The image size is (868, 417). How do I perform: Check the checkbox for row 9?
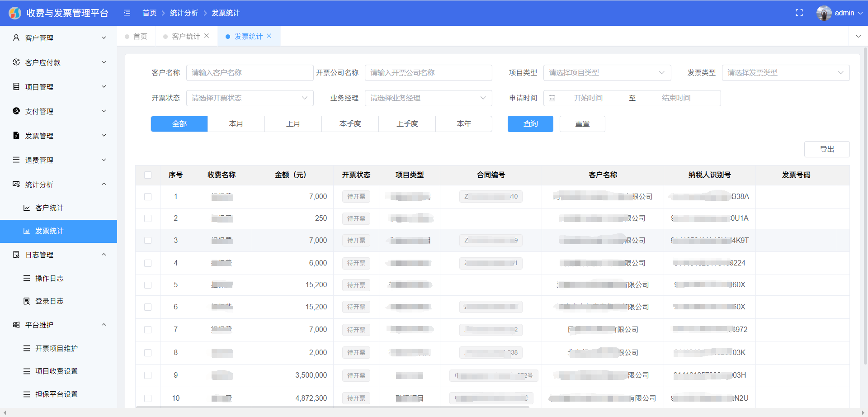[148, 375]
